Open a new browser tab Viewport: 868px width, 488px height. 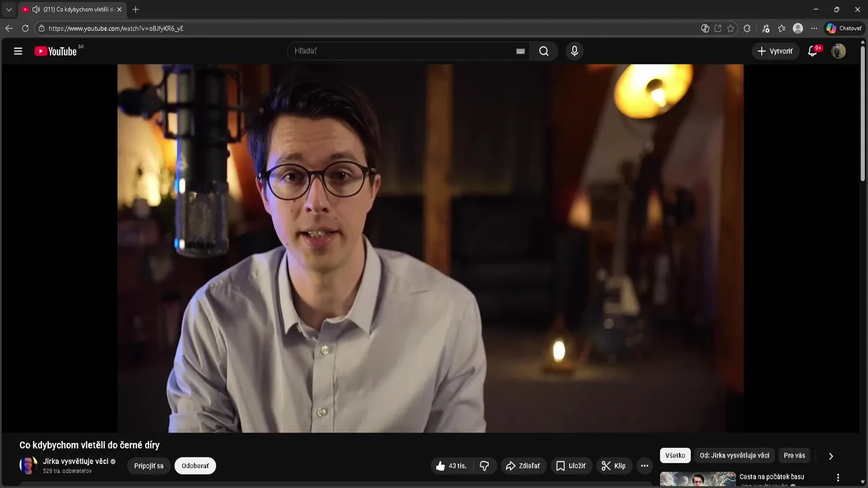coord(136,9)
